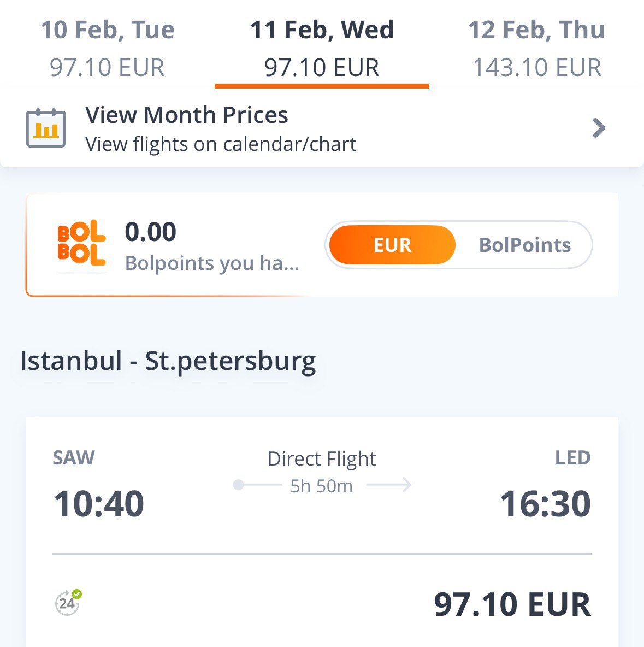Open View Month Prices row

[x=322, y=128]
